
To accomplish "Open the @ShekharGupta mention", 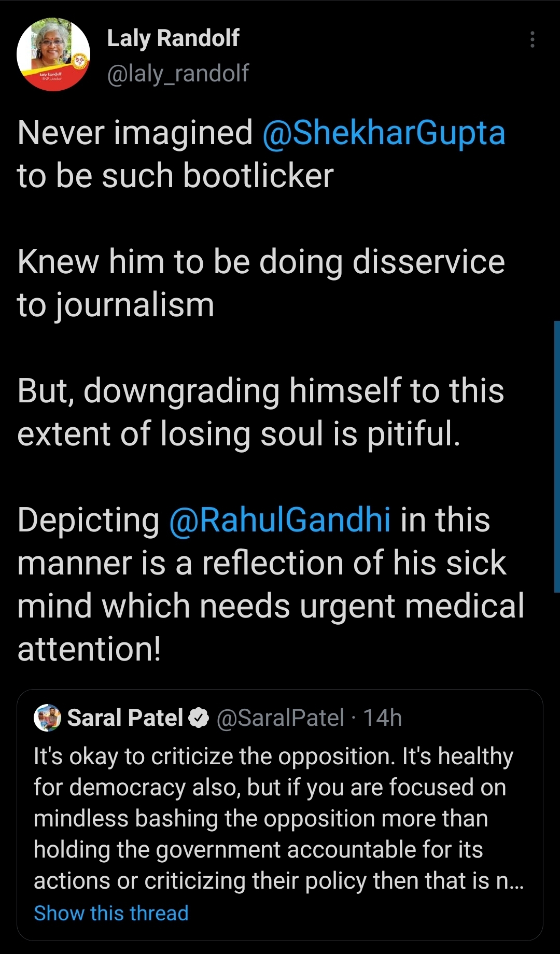I will pos(384,133).
